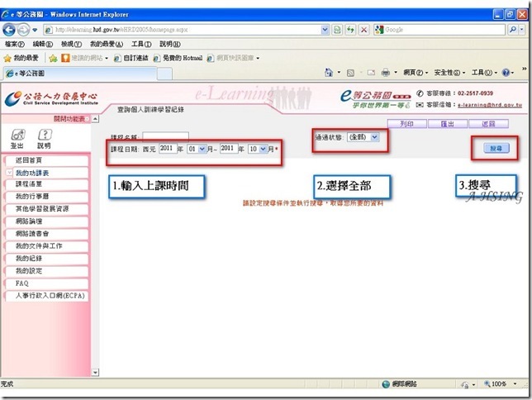Click the Home icon in command bar

pyautogui.click(x=329, y=73)
